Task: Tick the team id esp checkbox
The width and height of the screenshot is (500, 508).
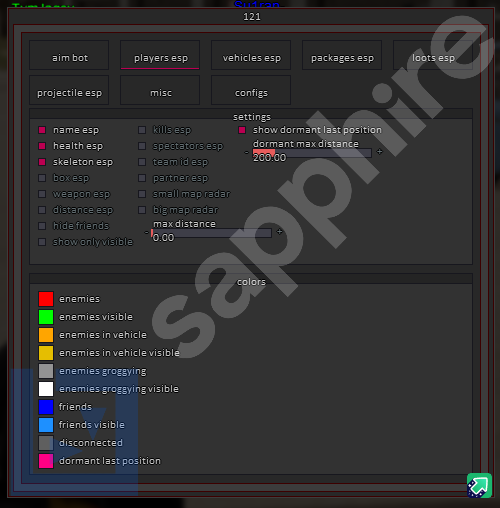Action: point(142,162)
